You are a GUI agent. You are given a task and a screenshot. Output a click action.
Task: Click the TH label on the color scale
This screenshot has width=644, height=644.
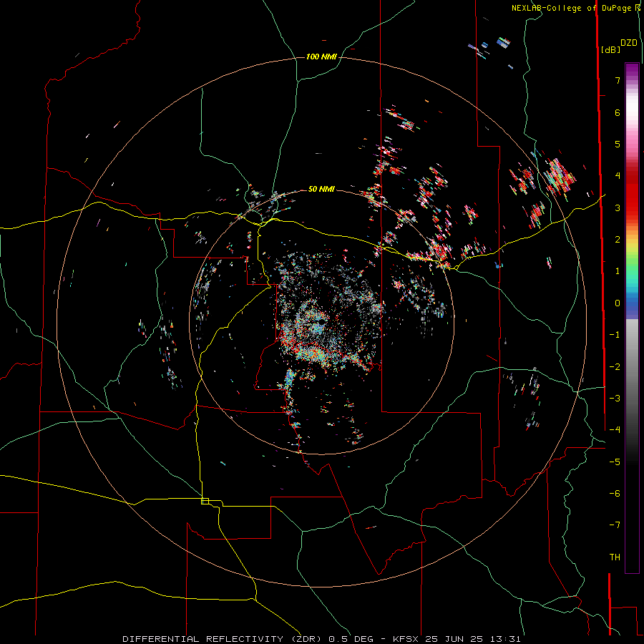point(615,557)
